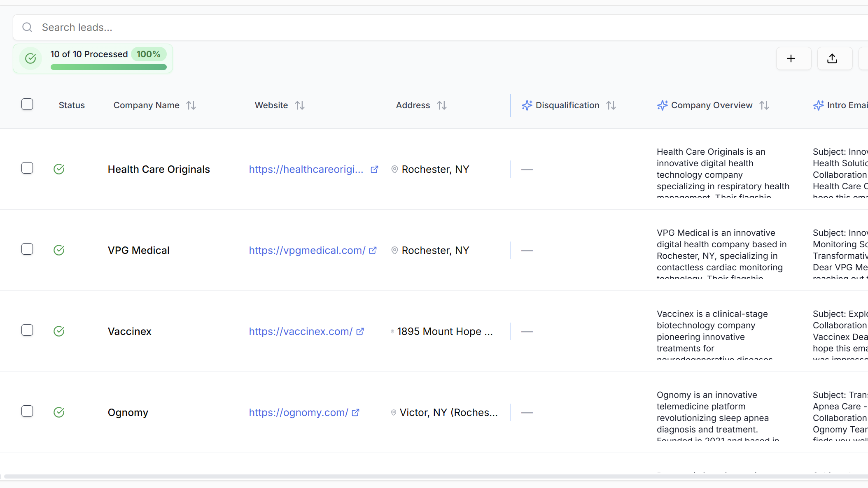Image resolution: width=868 pixels, height=488 pixels.
Task: Click Rochester, NY address in VPG Medical row
Action: click(x=436, y=250)
